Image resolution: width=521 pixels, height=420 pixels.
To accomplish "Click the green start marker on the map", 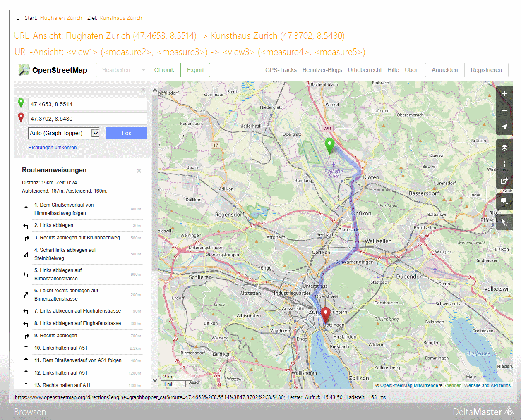I will click(329, 146).
